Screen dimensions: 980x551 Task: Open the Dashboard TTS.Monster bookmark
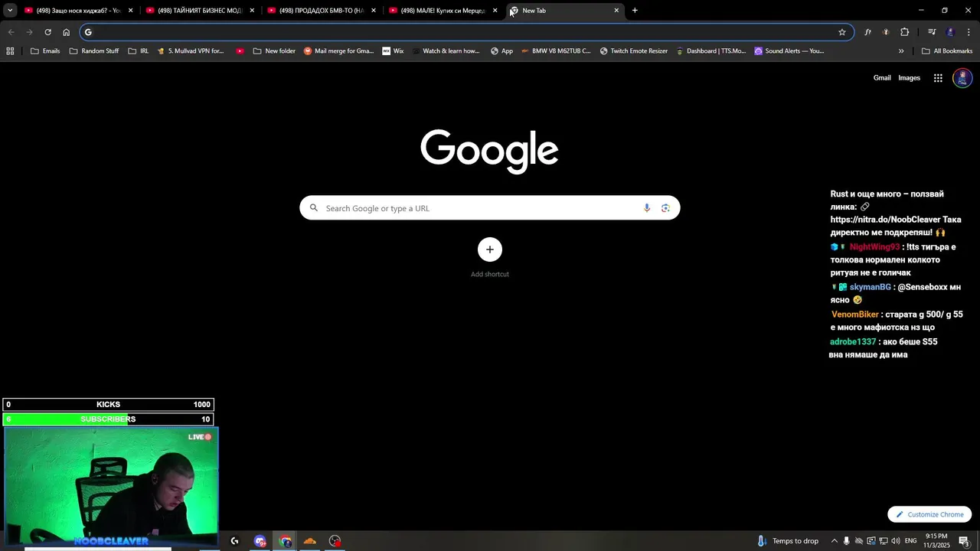point(710,51)
